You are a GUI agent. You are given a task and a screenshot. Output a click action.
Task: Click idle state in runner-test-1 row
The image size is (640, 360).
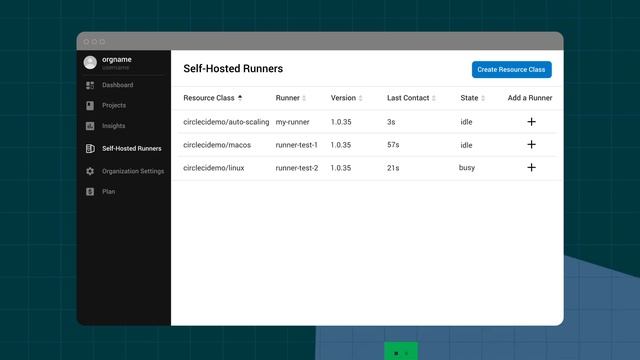[466, 145]
